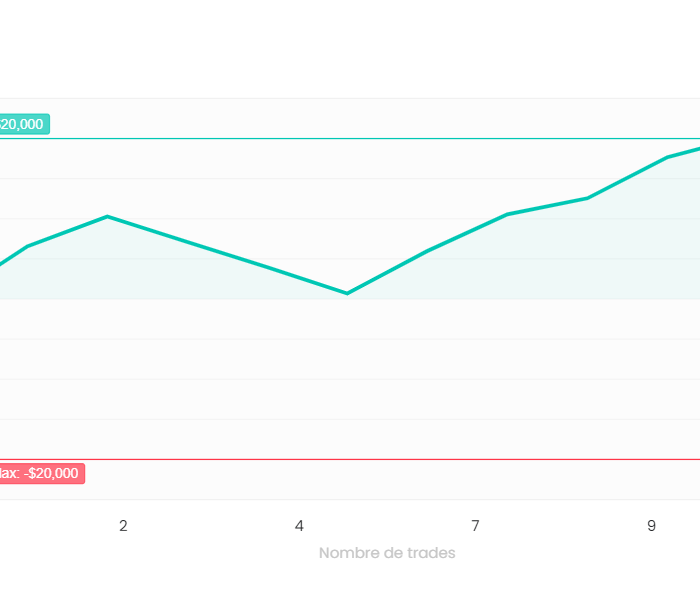The width and height of the screenshot is (700, 589).
Task: Click the curve's end at the right edge
Action: pos(698,149)
